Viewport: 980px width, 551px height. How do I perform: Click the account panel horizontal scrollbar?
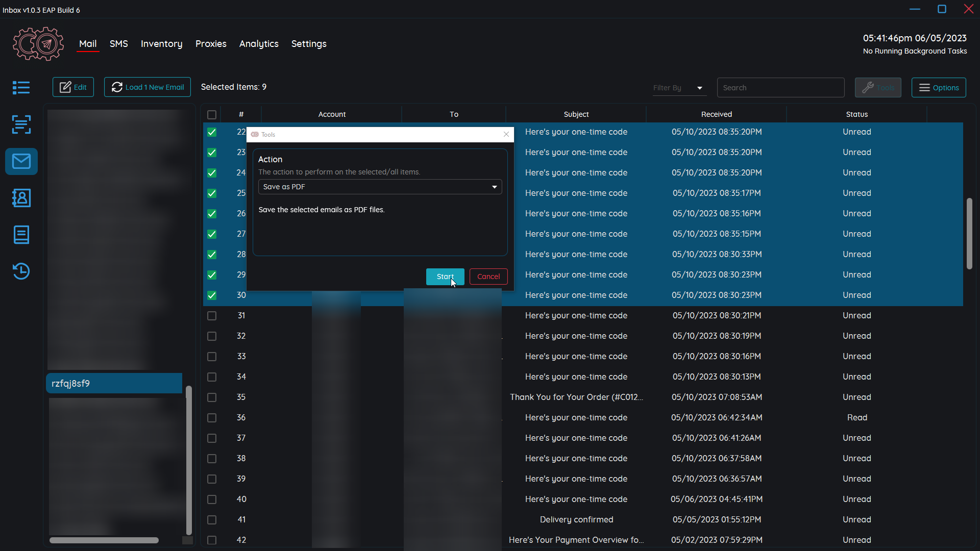click(104, 540)
